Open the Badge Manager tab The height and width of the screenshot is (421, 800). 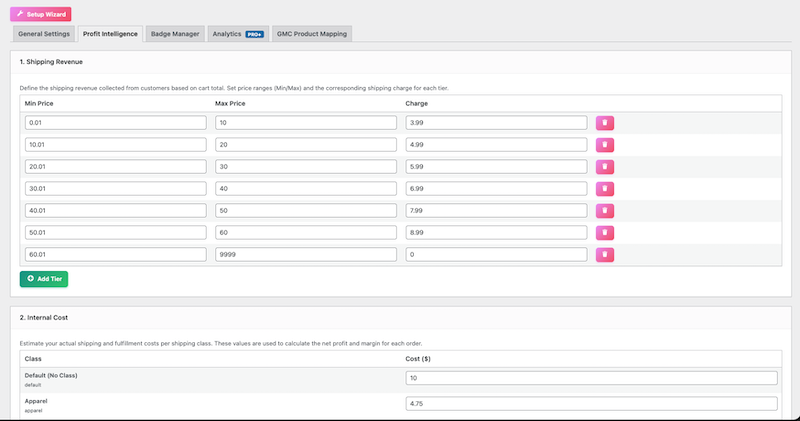175,34
